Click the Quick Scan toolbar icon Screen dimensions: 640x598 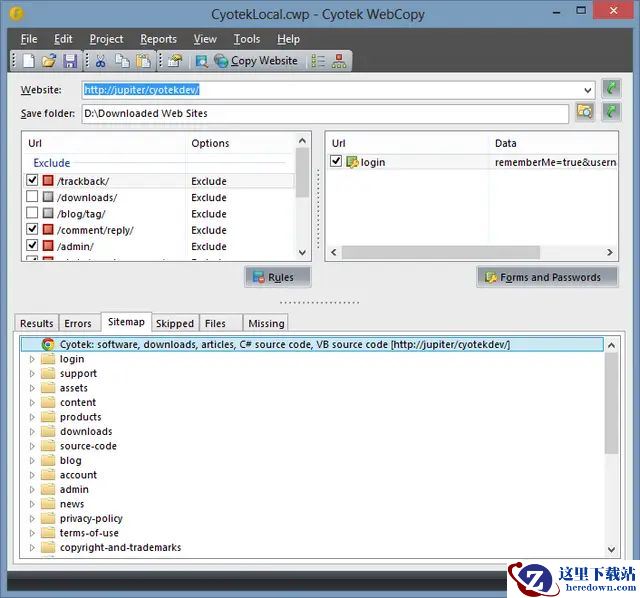click(202, 61)
